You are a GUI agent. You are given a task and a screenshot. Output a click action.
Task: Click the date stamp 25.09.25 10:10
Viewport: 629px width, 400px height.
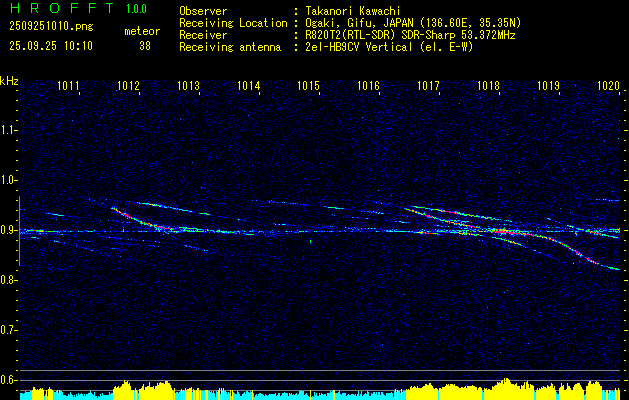[x=51, y=46]
